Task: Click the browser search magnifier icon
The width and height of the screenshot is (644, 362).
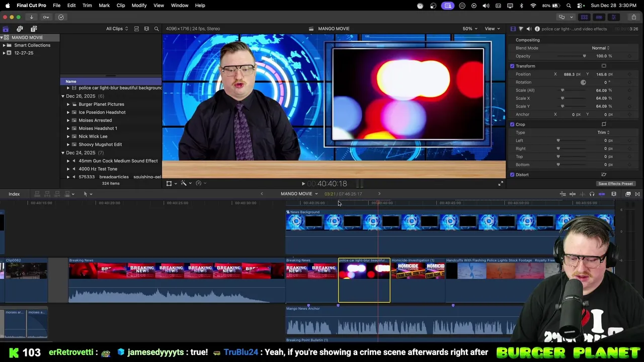Action: tap(156, 29)
